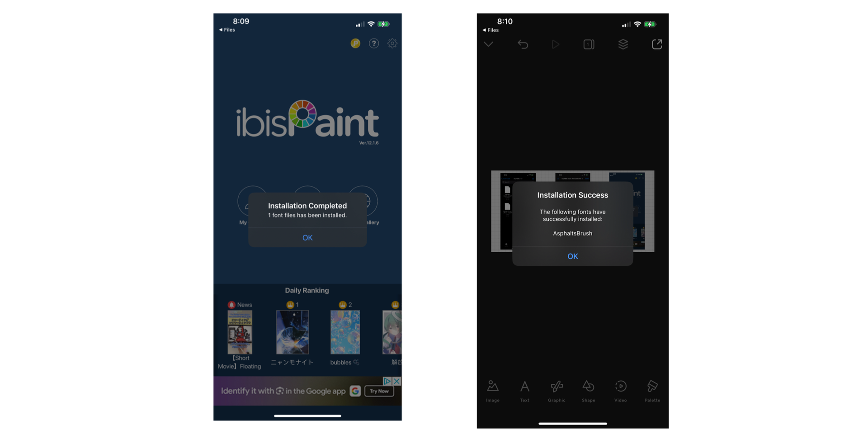Select the Shape tool
The image size is (868, 434).
588,391
